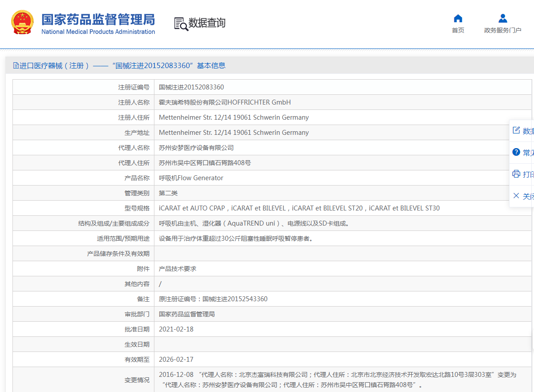
Task: Select agent name 苏州安梦医疗设备有限公司
Action: coord(196,148)
